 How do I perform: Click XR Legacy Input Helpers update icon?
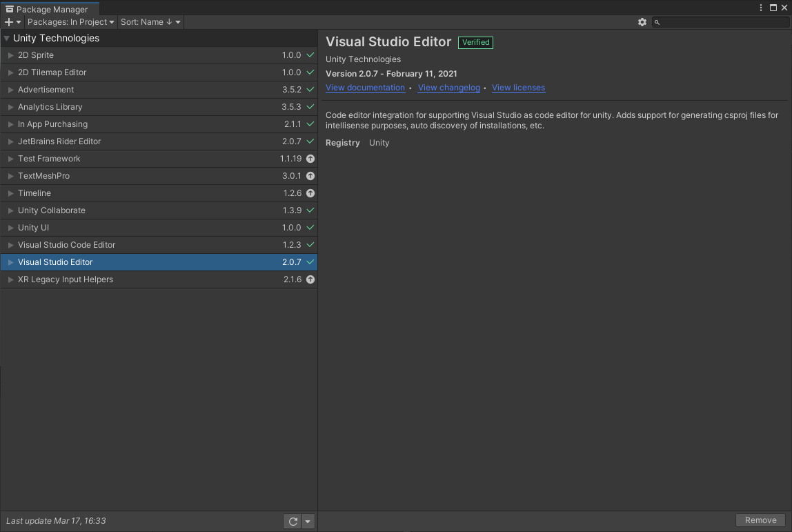pos(310,279)
